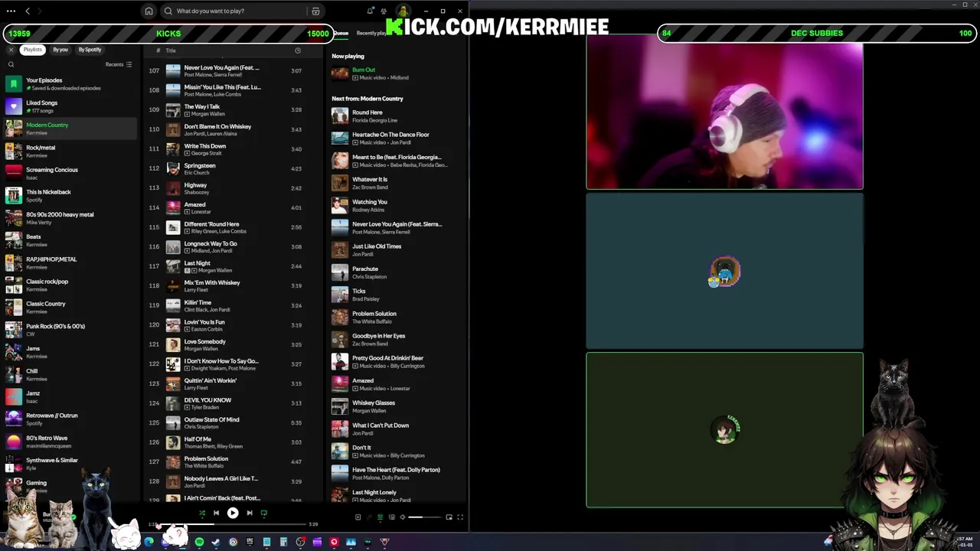Select Whiskey Glasses in the queue
This screenshot has height=551, width=980.
click(x=397, y=406)
